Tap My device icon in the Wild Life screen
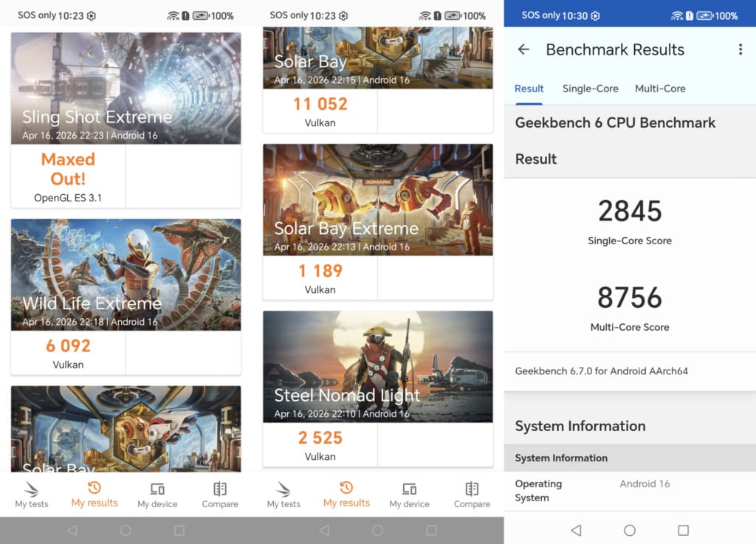The image size is (756, 544). tap(157, 489)
